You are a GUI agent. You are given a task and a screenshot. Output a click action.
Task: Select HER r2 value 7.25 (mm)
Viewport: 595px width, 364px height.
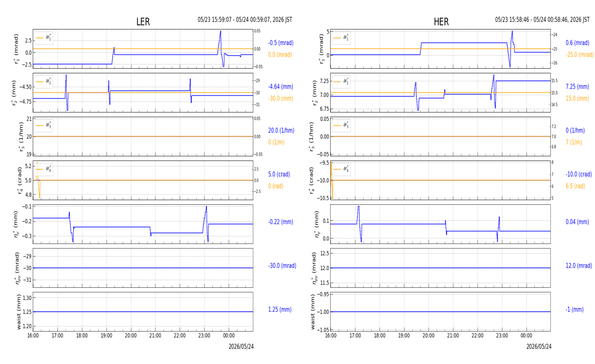[577, 87]
